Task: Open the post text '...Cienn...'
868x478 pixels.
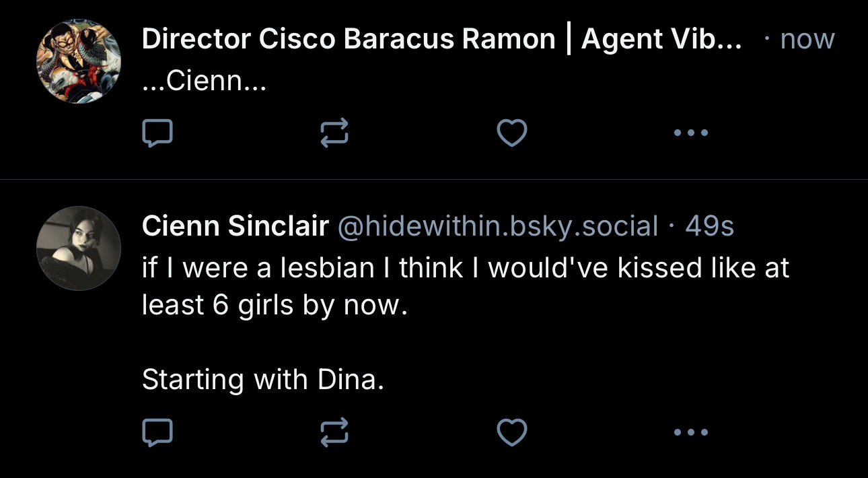Action: tap(205, 82)
